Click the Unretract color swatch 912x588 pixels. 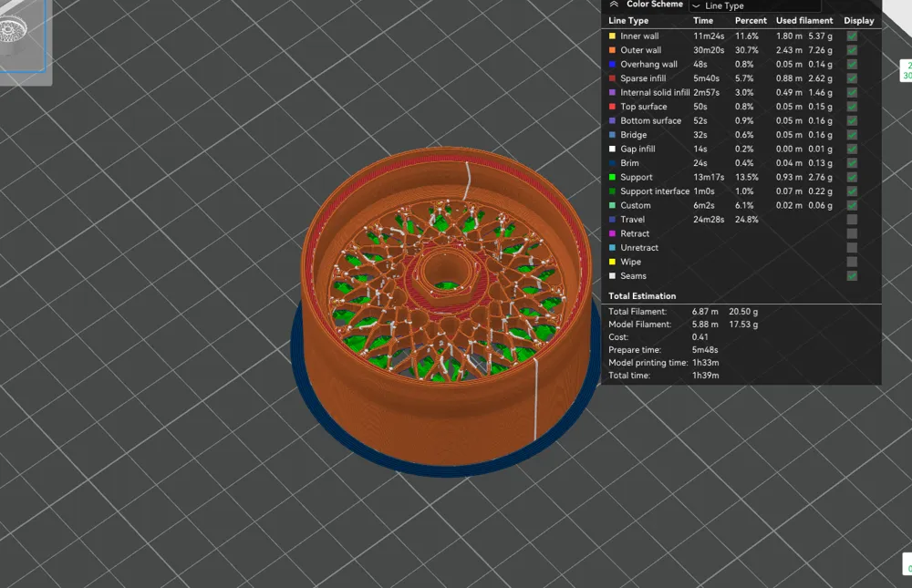pos(612,247)
